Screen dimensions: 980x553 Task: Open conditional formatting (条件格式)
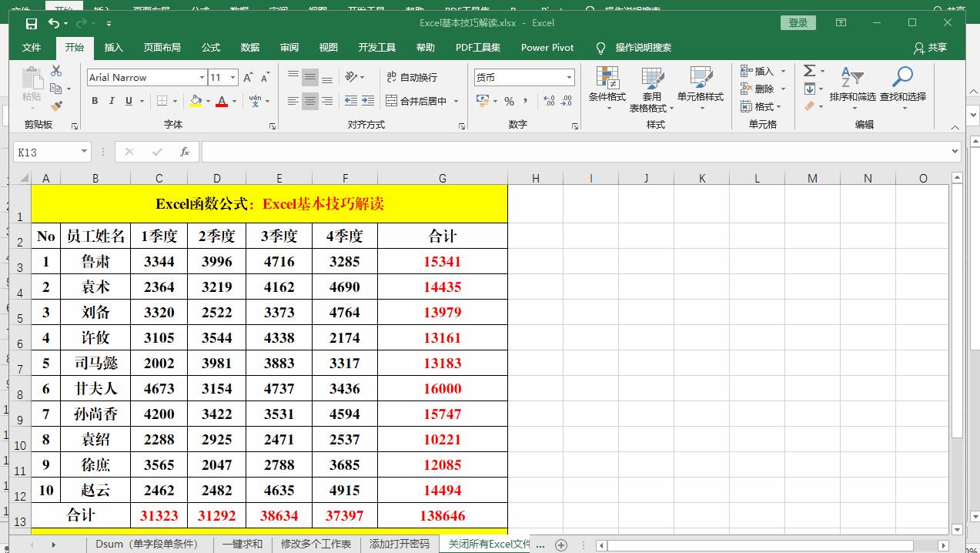[607, 87]
